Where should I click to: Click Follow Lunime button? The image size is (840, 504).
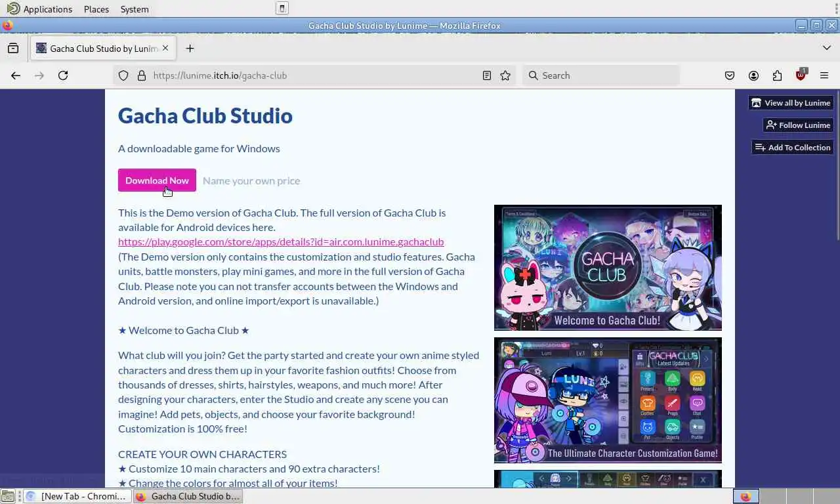pyautogui.click(x=798, y=125)
